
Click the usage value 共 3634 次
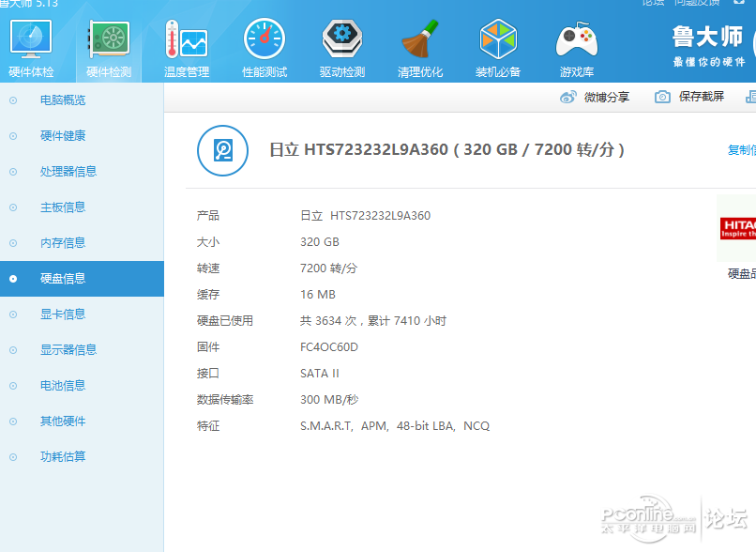328,321
